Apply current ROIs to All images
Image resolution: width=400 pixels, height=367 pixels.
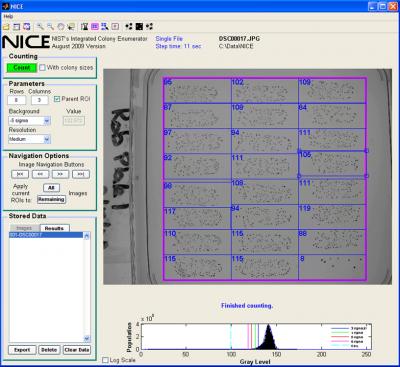point(51,188)
